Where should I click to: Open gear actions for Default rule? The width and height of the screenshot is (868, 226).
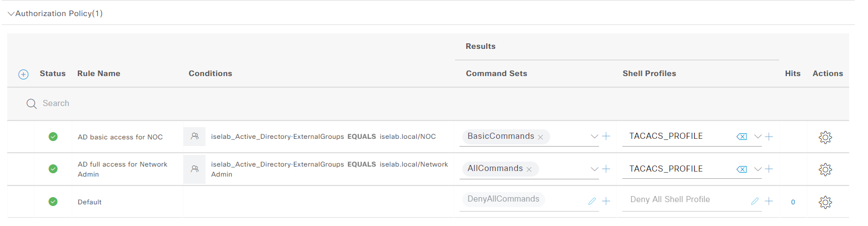click(x=825, y=202)
